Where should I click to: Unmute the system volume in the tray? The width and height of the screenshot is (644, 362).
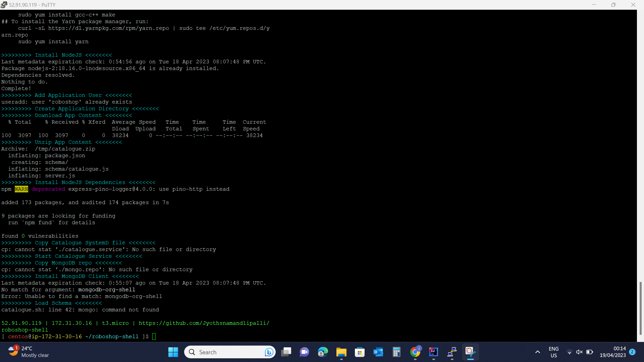pyautogui.click(x=580, y=352)
